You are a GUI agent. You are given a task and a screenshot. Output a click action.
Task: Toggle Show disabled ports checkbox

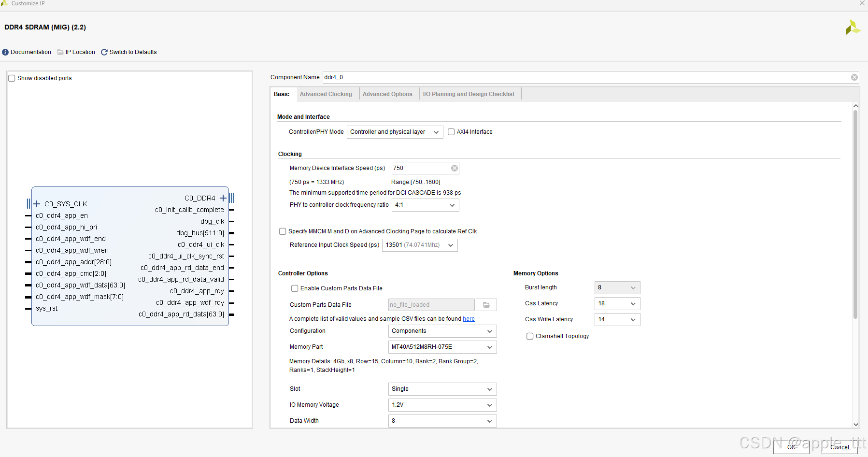coord(12,78)
